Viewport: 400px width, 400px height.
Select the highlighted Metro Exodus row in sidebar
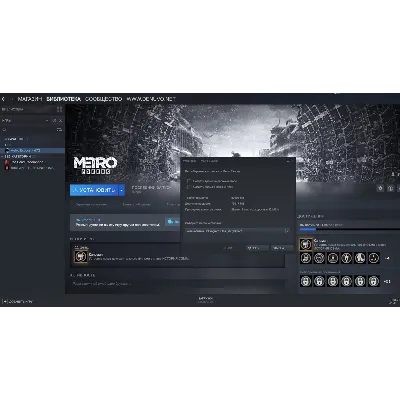pos(32,151)
